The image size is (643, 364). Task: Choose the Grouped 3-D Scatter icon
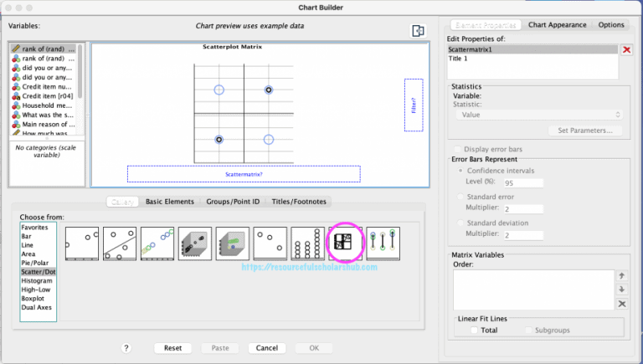tap(233, 244)
